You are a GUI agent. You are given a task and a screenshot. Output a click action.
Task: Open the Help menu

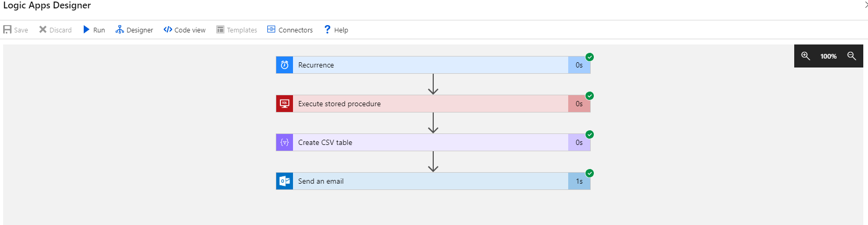pyautogui.click(x=336, y=30)
